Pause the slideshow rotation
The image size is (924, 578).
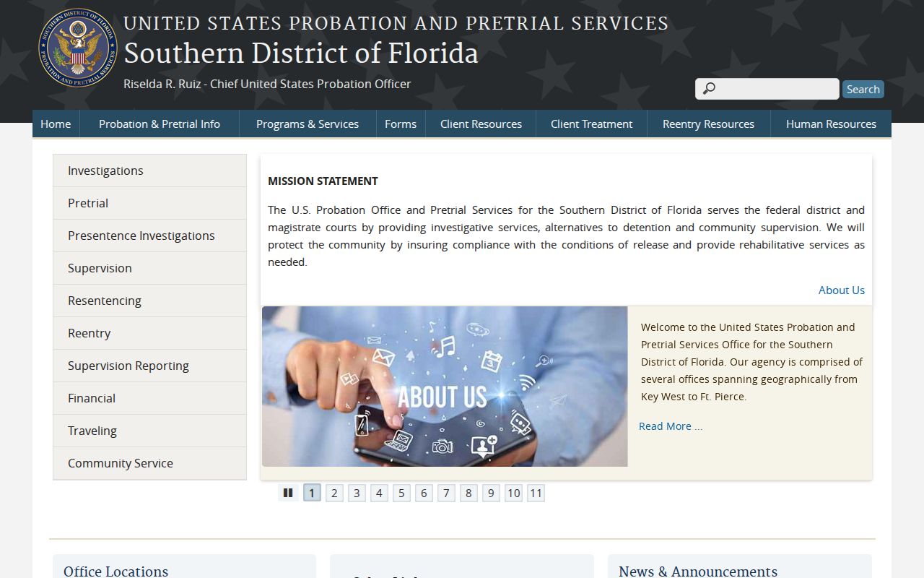tap(288, 493)
